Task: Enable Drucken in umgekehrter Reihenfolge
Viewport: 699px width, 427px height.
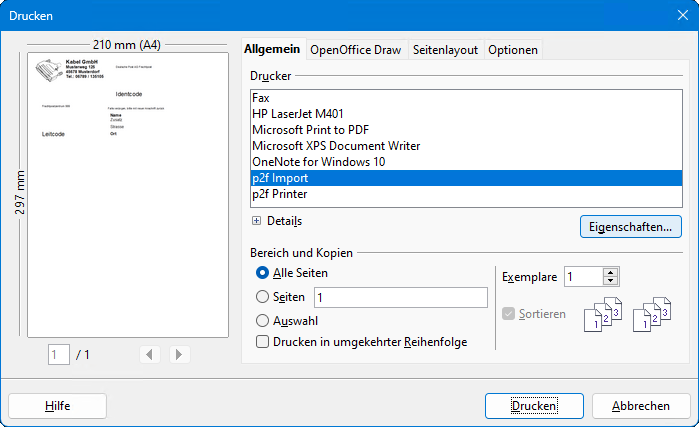Action: click(x=264, y=342)
